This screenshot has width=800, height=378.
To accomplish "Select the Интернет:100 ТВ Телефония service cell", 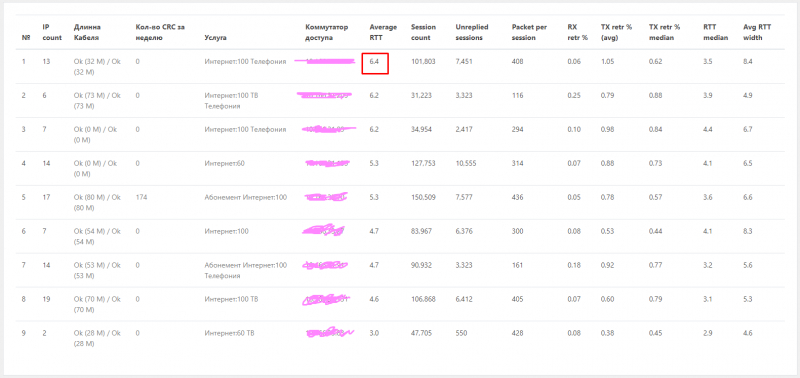I will click(232, 101).
